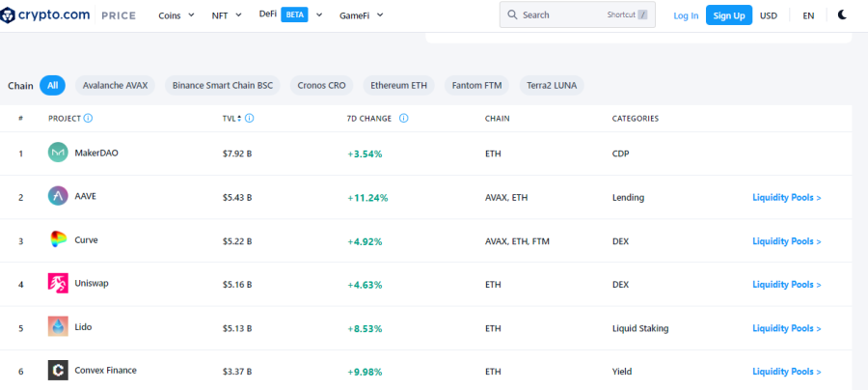Screen dimensions: 868x390
Task: Click the Uniswap project name
Action: pyautogui.click(x=92, y=283)
